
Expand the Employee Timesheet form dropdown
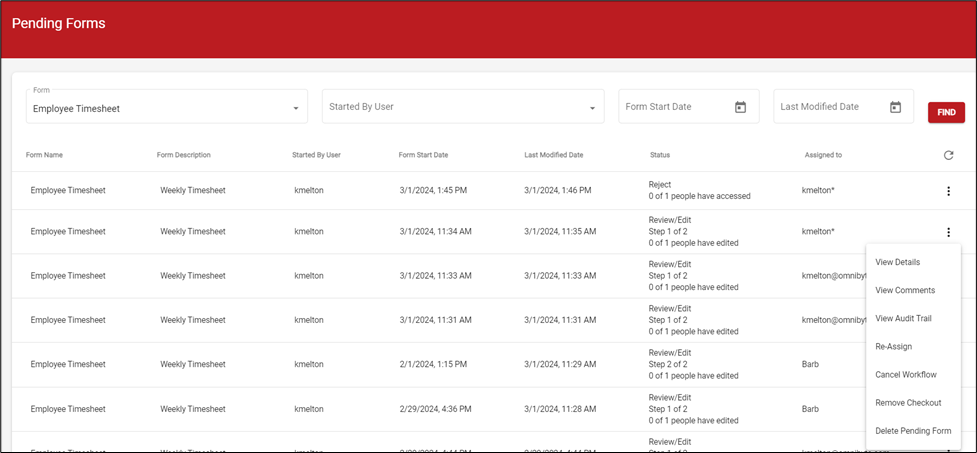296,108
